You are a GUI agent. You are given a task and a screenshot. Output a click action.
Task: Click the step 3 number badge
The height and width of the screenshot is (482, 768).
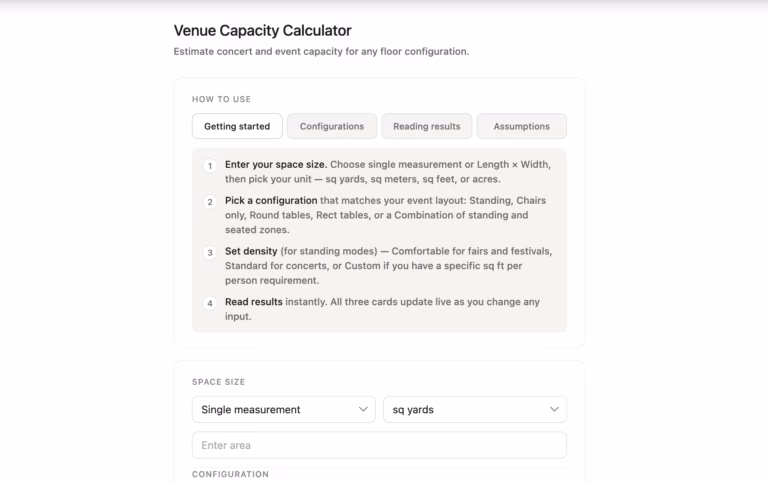(x=210, y=253)
